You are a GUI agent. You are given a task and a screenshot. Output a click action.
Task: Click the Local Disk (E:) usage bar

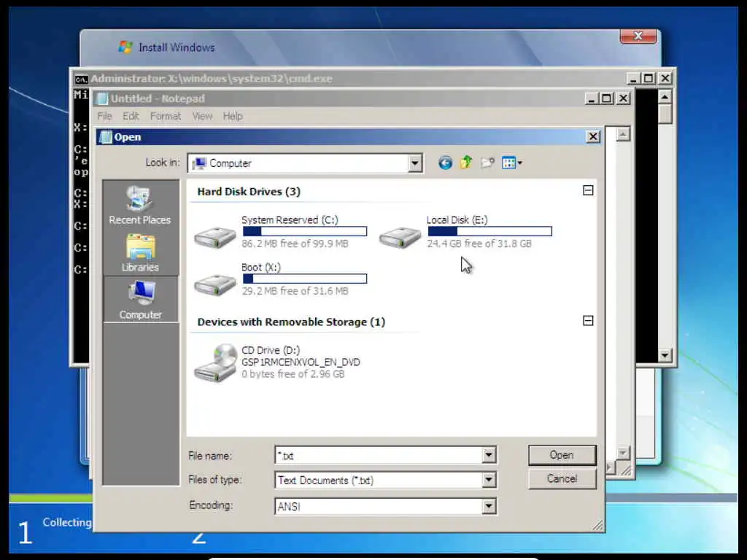[x=489, y=231]
